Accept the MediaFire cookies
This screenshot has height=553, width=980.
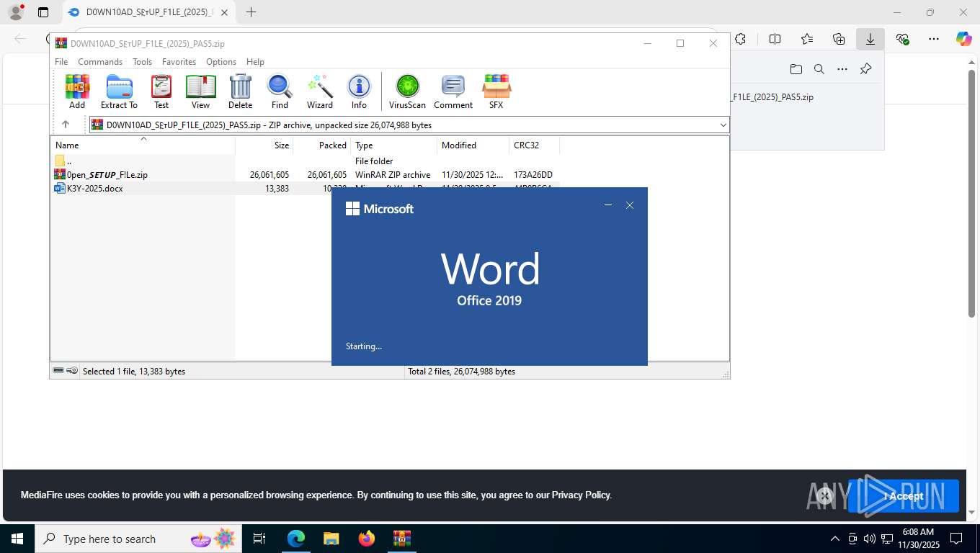click(903, 495)
